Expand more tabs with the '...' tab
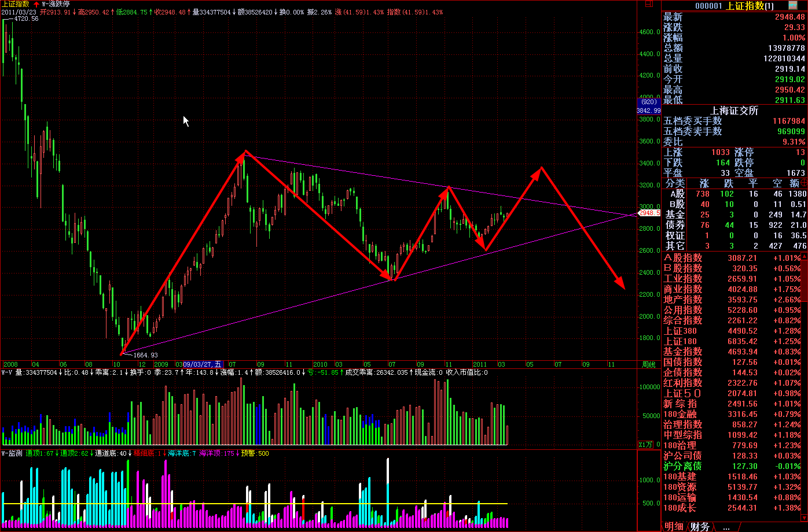808x532 pixels. [x=726, y=526]
